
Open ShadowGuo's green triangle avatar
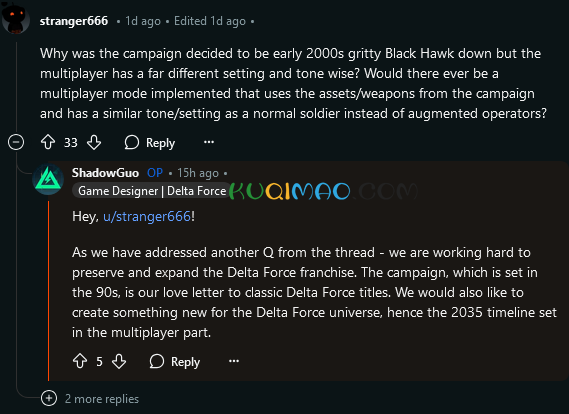(48, 179)
